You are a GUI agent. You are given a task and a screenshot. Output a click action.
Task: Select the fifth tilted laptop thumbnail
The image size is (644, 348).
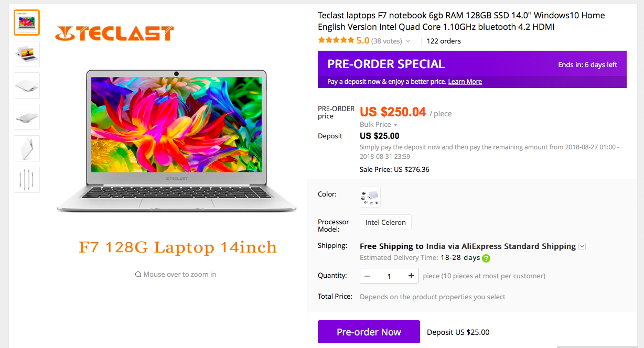point(27,148)
